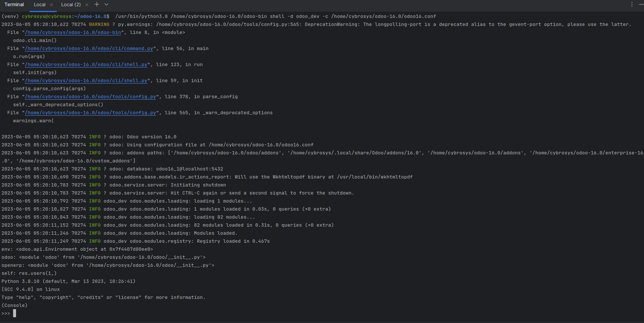Viewport: 644px width, 323px height.
Task: Click the 'Initiating shutdown' log line
Action: 114,185
